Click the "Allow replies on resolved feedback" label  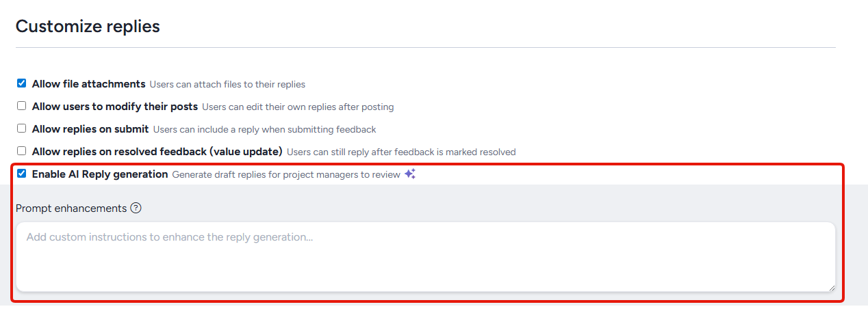tap(157, 152)
